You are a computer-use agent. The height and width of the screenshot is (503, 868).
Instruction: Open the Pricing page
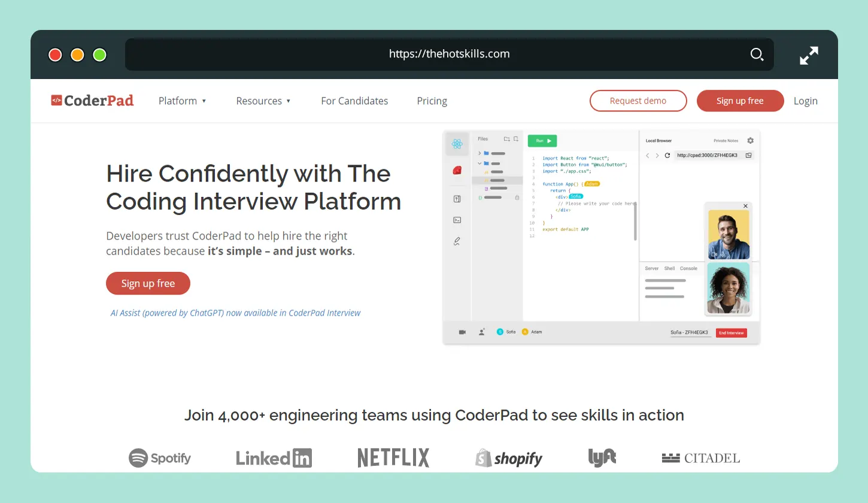tap(432, 101)
